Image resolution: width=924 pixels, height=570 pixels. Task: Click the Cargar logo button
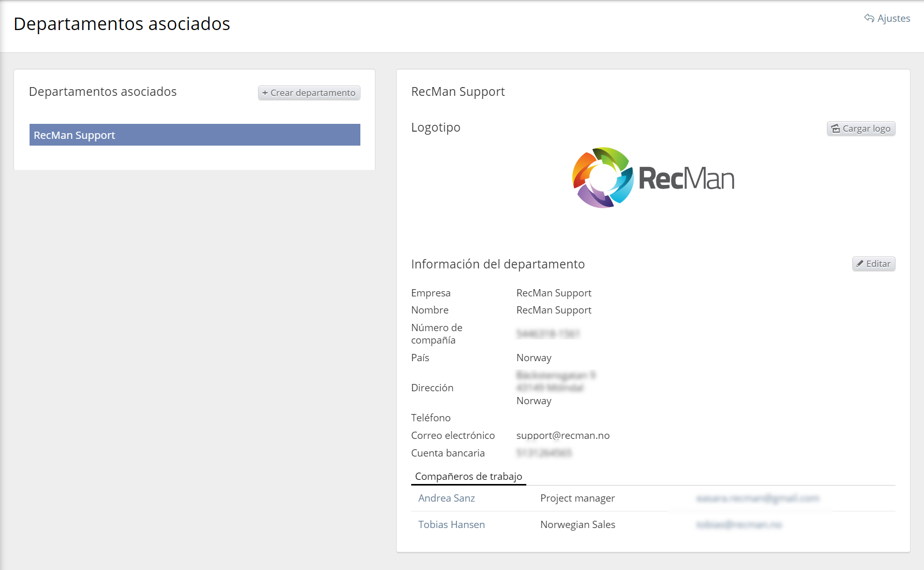(x=861, y=129)
